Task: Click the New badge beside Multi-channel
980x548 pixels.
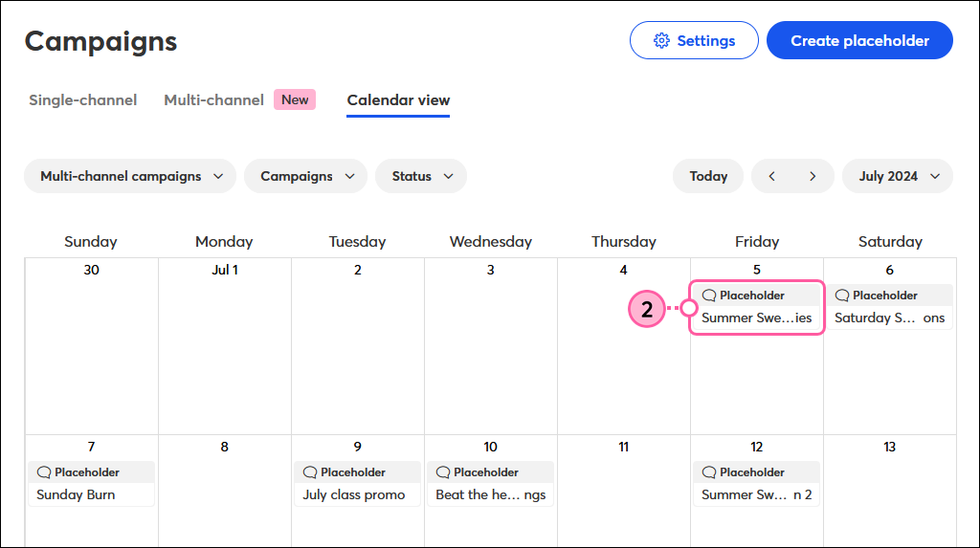Action: (295, 100)
